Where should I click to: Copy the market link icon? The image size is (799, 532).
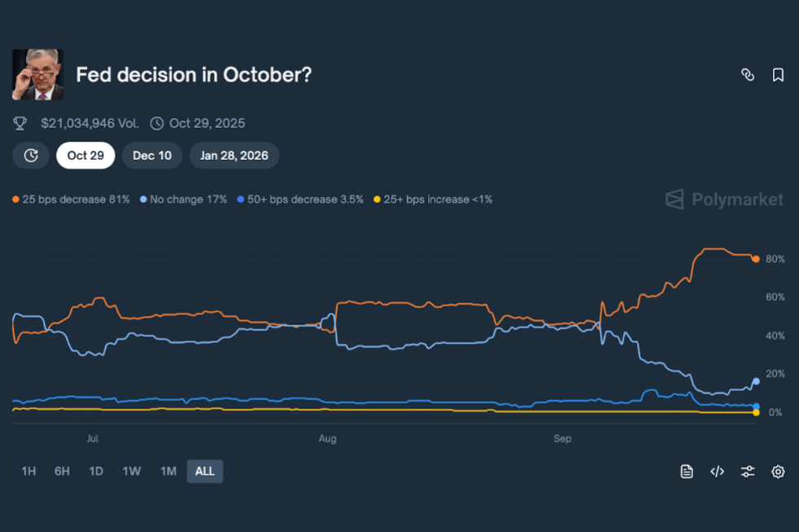748,74
